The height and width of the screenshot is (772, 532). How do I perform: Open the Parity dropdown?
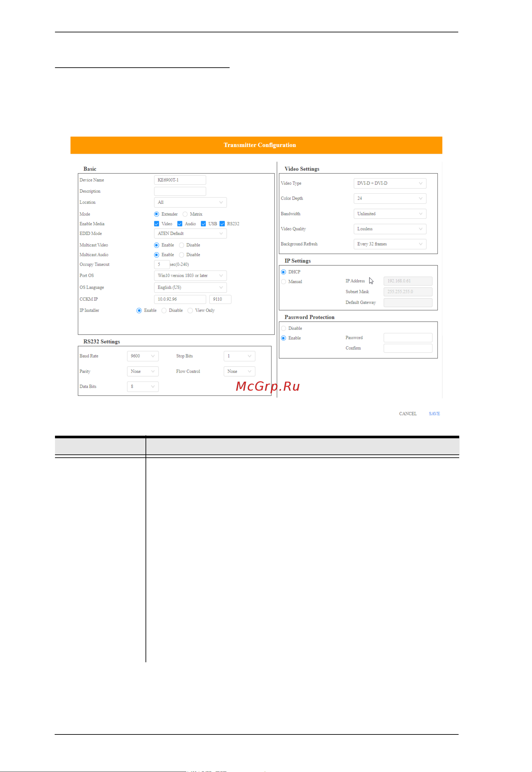click(143, 372)
